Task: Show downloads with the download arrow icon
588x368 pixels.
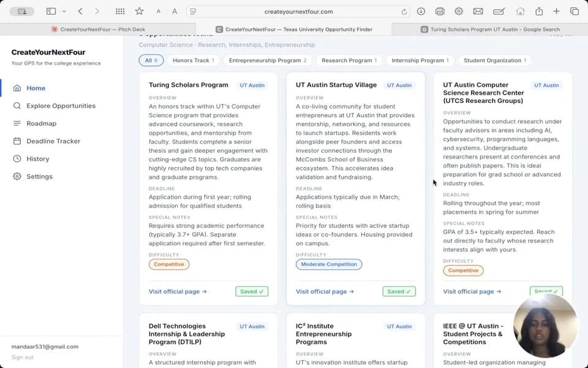Action: 421,11
